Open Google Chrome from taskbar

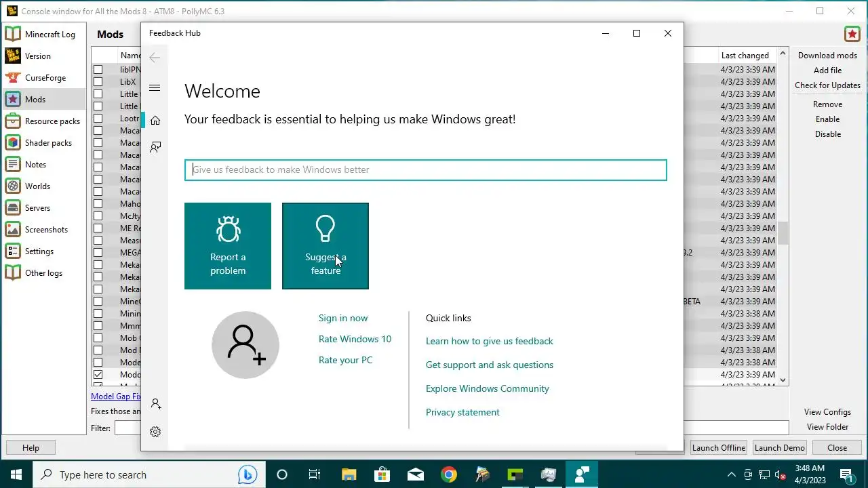(x=449, y=474)
